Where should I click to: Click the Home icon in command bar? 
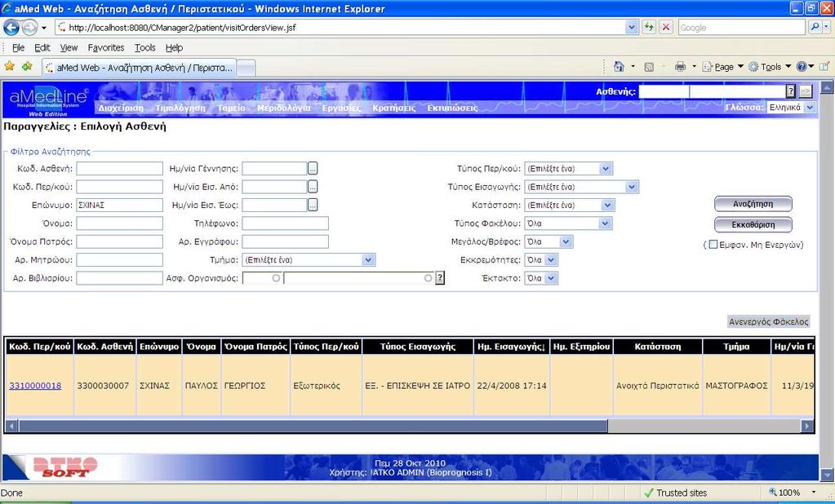[x=619, y=67]
